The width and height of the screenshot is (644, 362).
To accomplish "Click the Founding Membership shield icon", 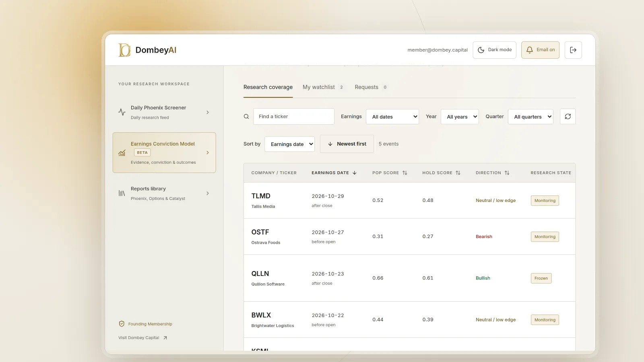I will (122, 324).
